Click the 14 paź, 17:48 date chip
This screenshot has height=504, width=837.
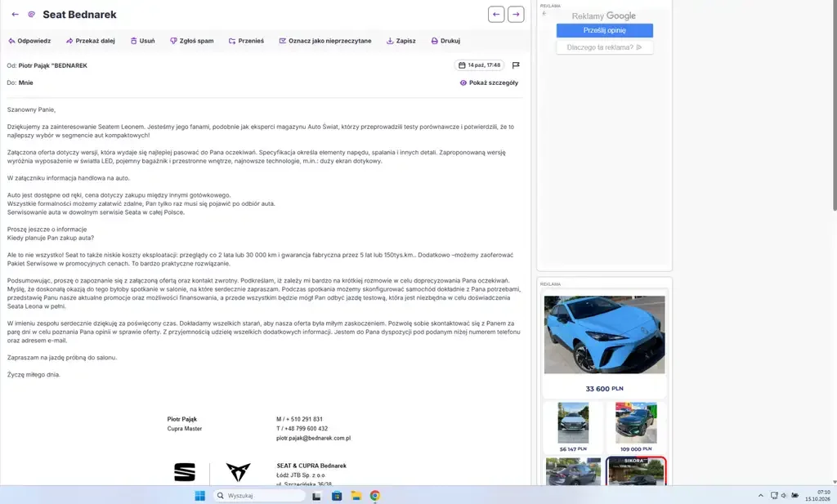click(479, 65)
